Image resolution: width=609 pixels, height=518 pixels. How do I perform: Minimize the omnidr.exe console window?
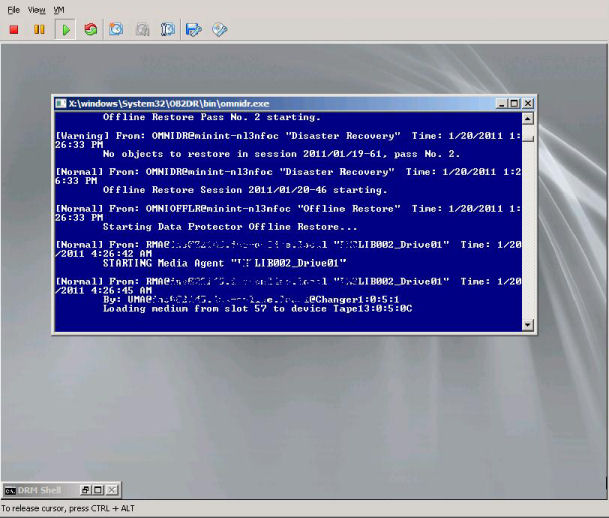point(501,103)
